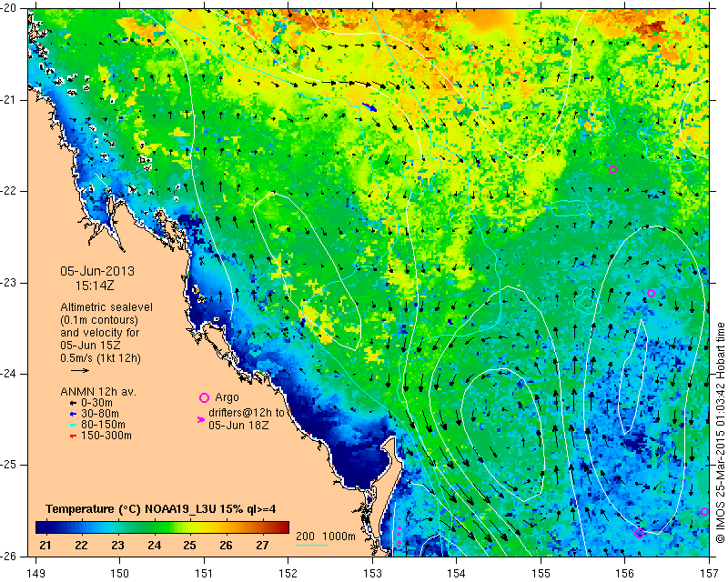Viewport: 728px width, 582px height.
Task: Click the Argo legend magenta circle symbol
Action: pos(204,397)
